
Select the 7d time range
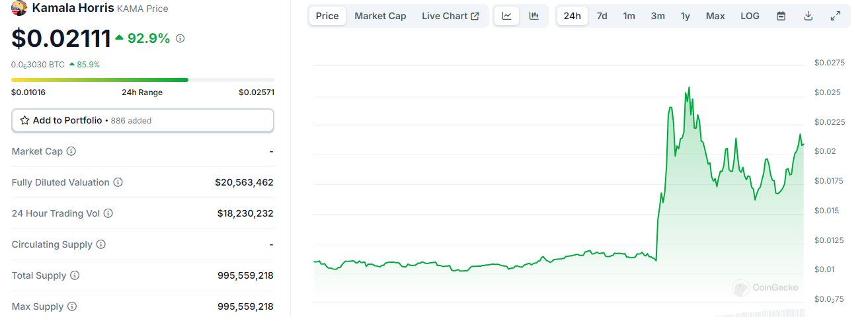point(602,16)
